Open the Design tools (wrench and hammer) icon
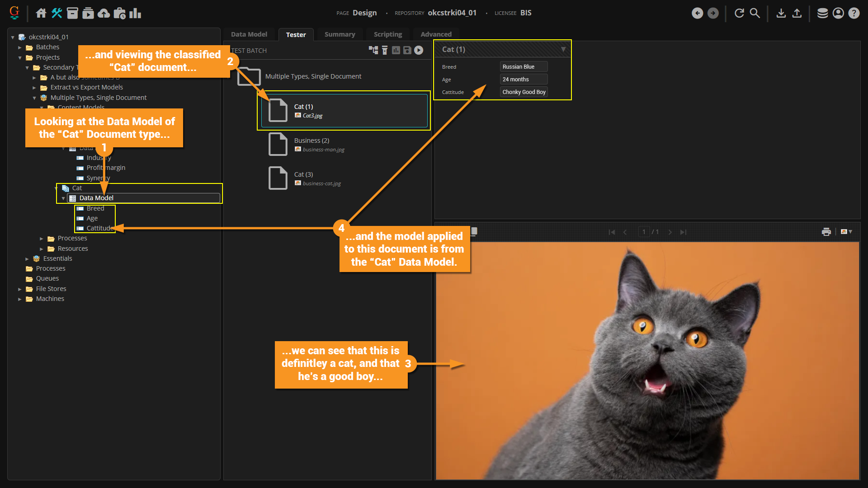The width and height of the screenshot is (868, 488). [57, 13]
